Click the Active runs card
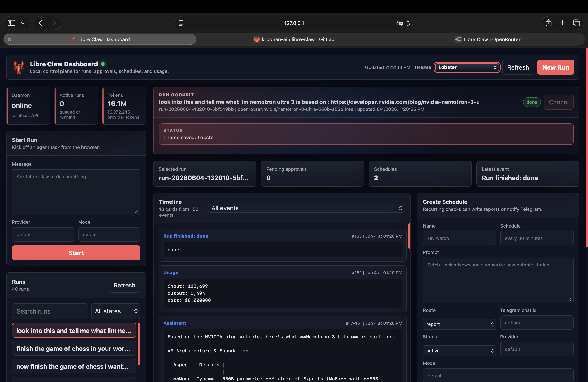 [76, 106]
